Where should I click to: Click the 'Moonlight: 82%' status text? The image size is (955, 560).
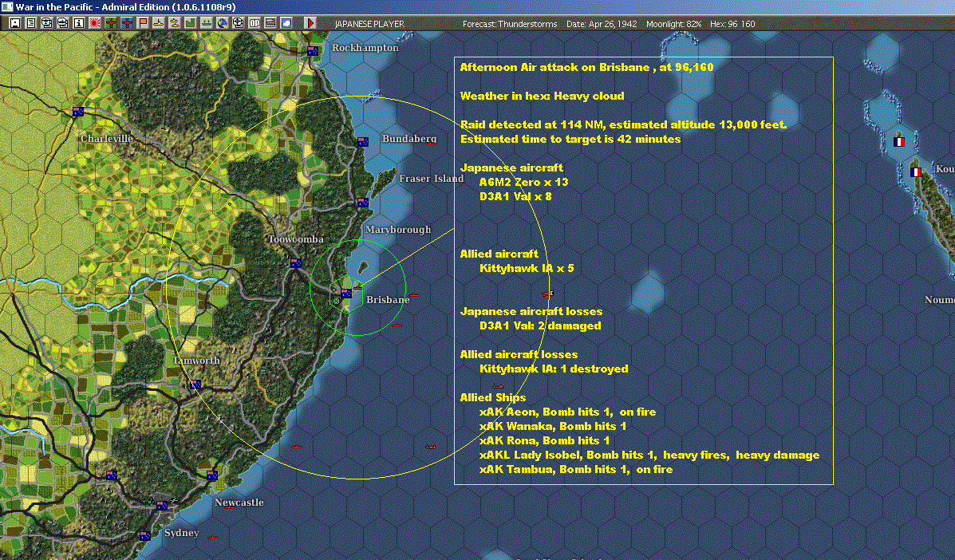click(673, 24)
